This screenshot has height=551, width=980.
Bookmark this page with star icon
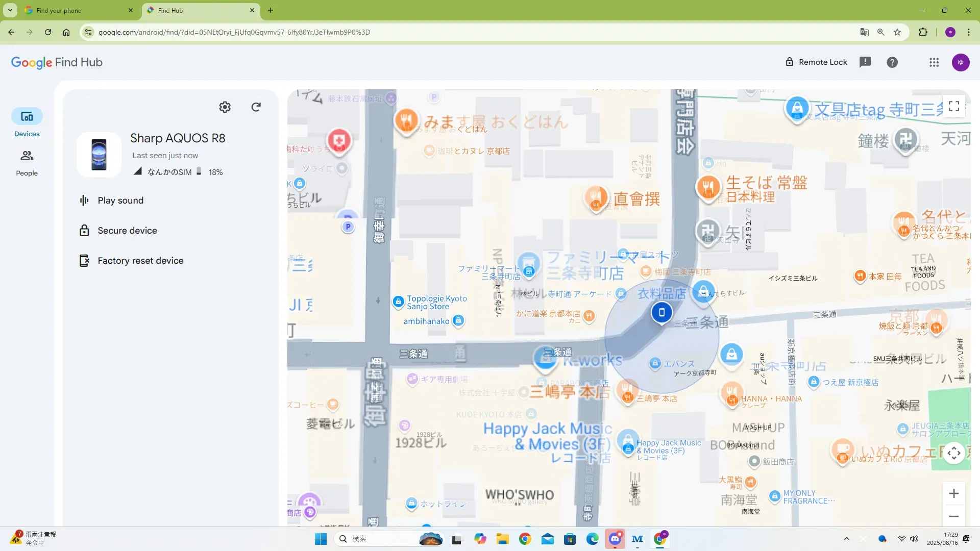point(897,32)
